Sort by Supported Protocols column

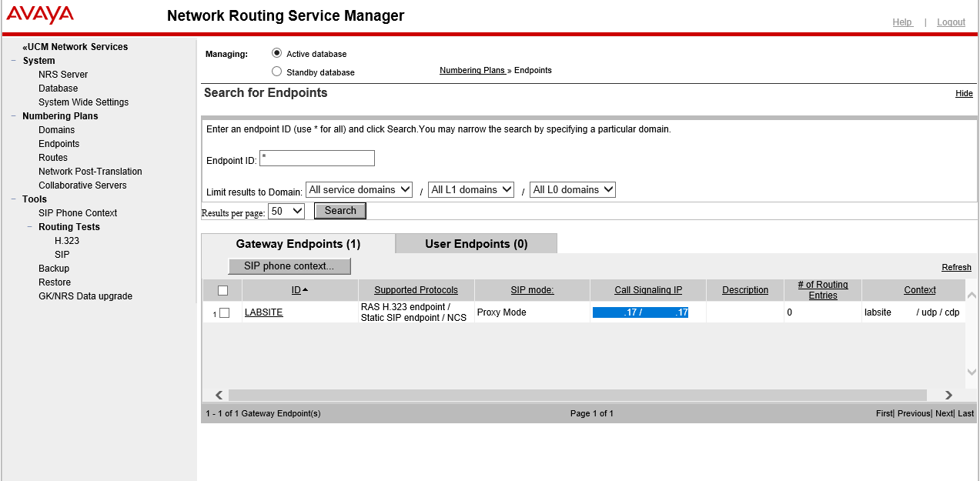coord(416,290)
